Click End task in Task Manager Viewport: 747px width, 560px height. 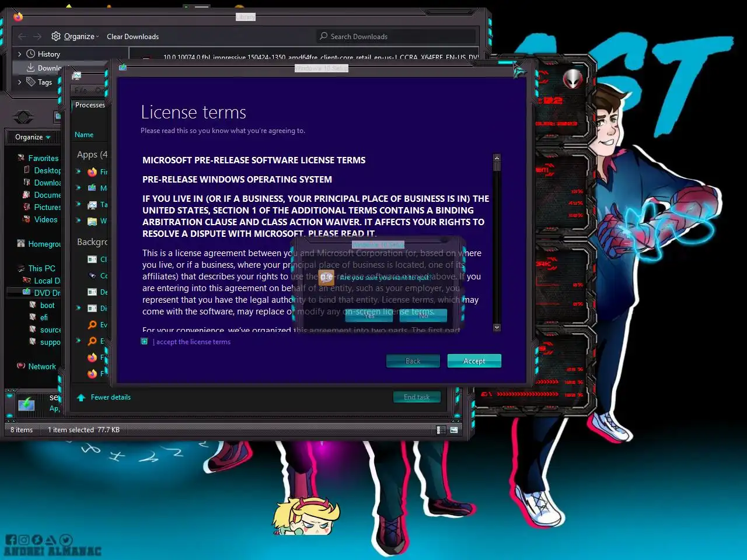(x=417, y=397)
